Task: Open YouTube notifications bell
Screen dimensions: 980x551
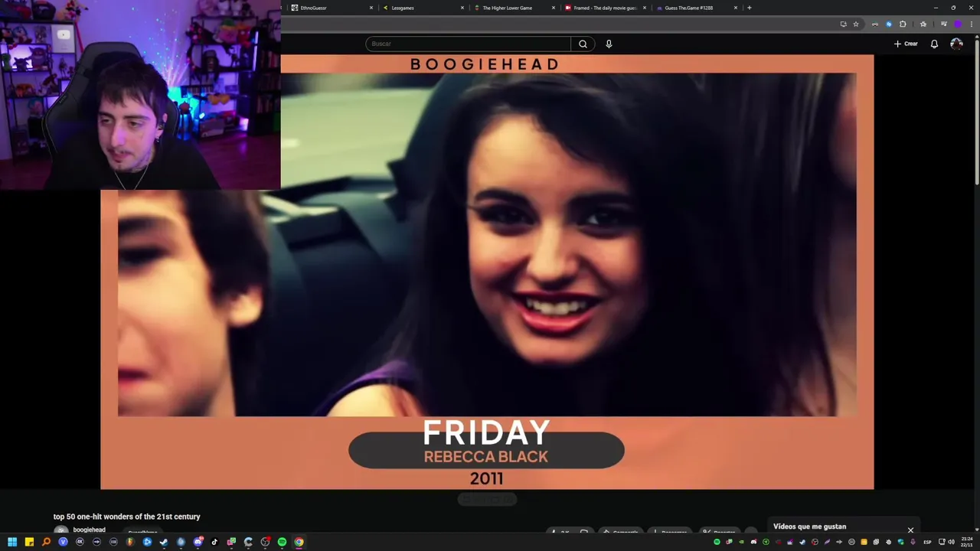Action: tap(934, 44)
